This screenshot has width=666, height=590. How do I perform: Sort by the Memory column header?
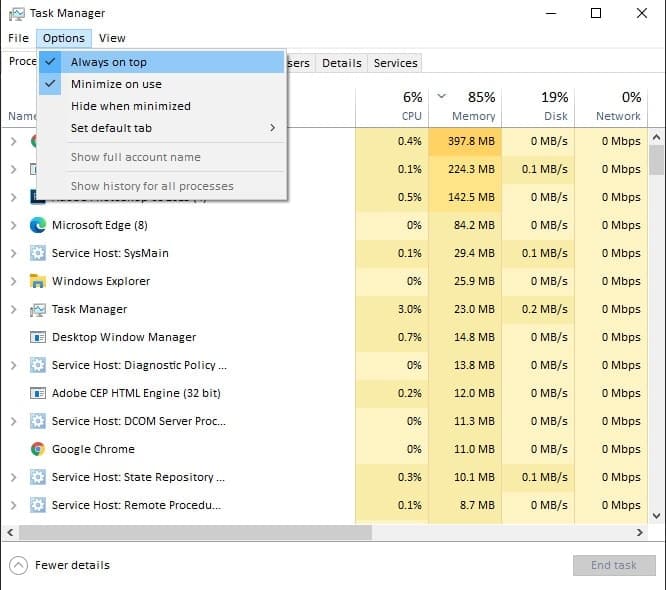pos(465,106)
